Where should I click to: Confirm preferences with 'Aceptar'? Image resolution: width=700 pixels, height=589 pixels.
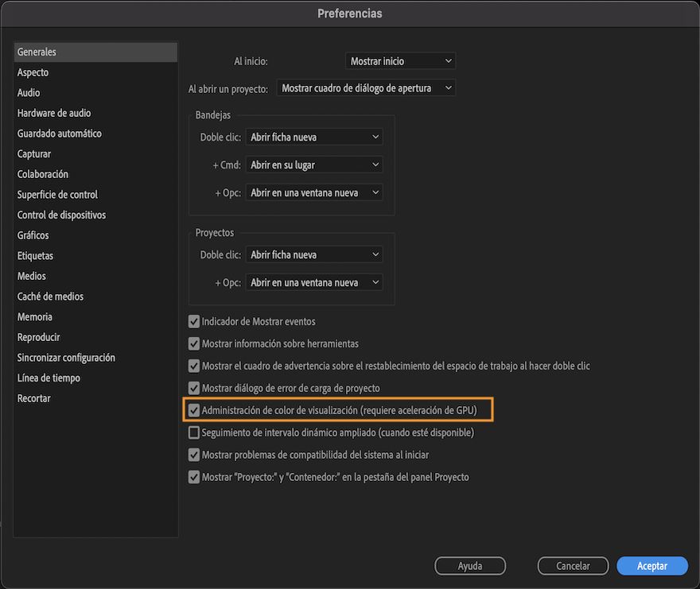pyautogui.click(x=651, y=565)
